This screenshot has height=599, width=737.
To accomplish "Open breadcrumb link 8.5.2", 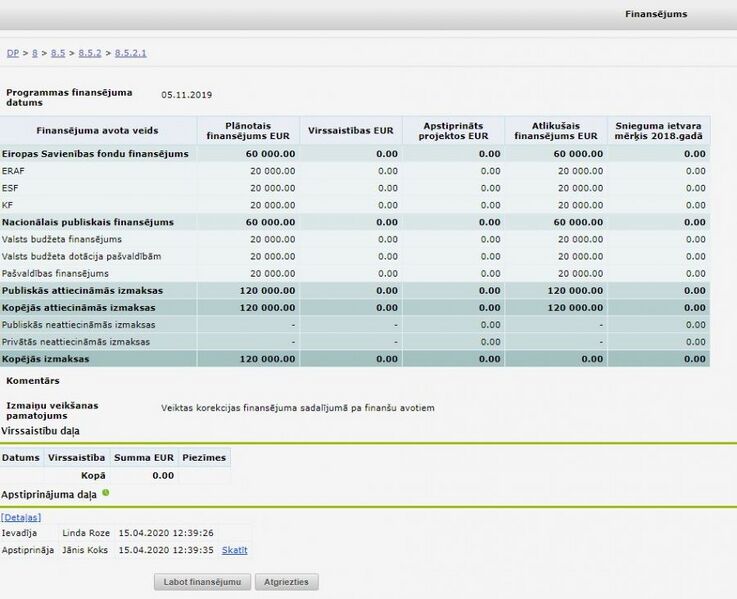I will click(x=90, y=53).
